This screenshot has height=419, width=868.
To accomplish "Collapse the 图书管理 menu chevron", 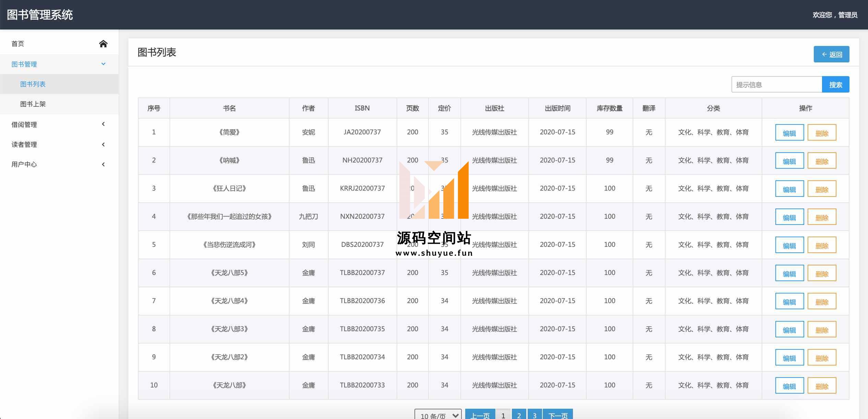I will (103, 64).
